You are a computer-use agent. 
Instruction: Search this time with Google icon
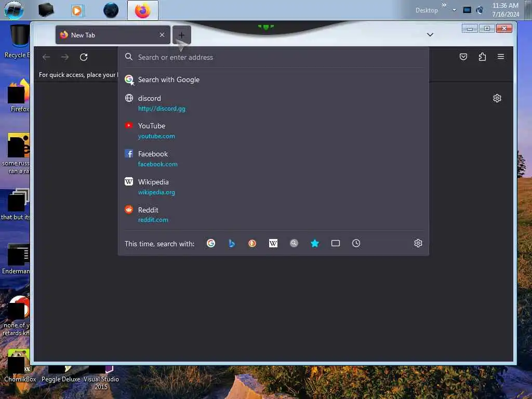pos(211,243)
